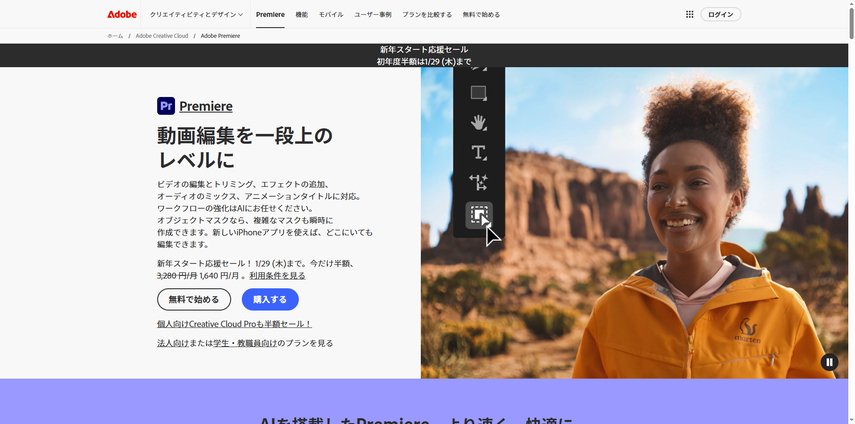Click the ログイン button
Image resolution: width=855 pixels, height=424 pixels.
(x=720, y=15)
